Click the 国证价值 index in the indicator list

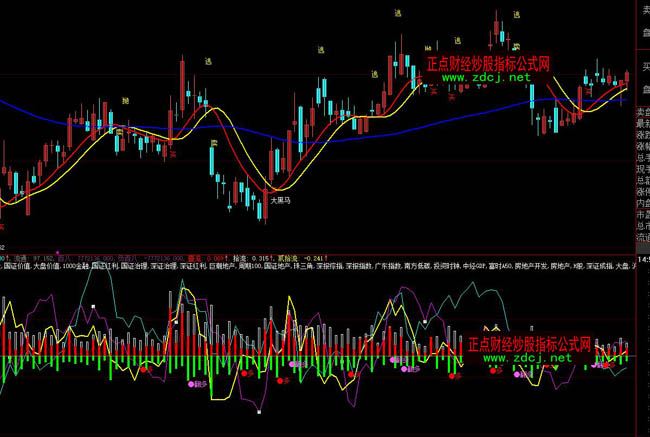[x=17, y=267]
